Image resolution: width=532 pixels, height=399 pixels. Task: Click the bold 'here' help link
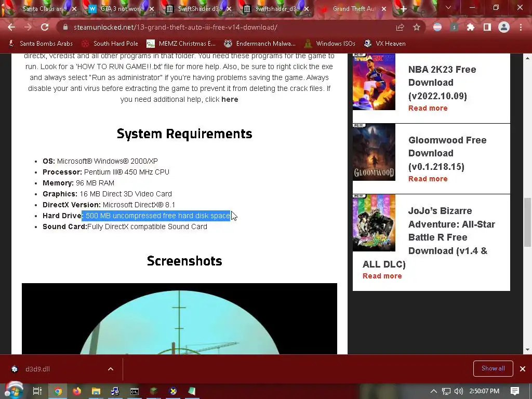point(230,99)
